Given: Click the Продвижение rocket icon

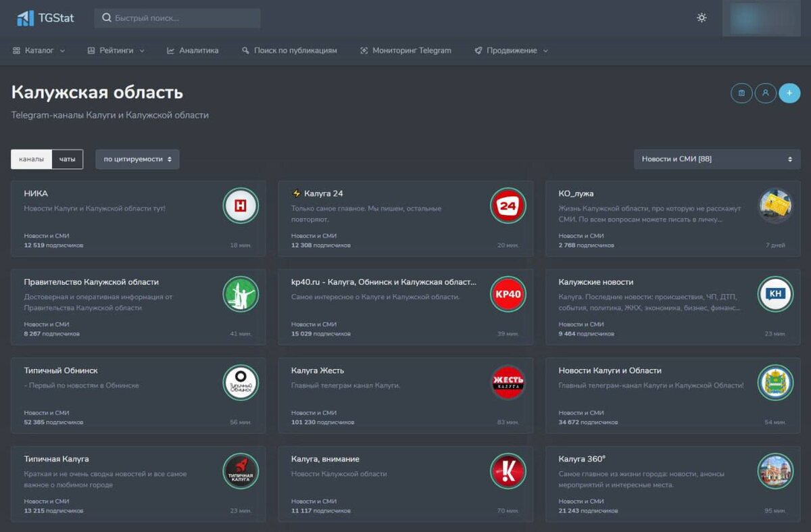Looking at the screenshot, I should pyautogui.click(x=478, y=51).
